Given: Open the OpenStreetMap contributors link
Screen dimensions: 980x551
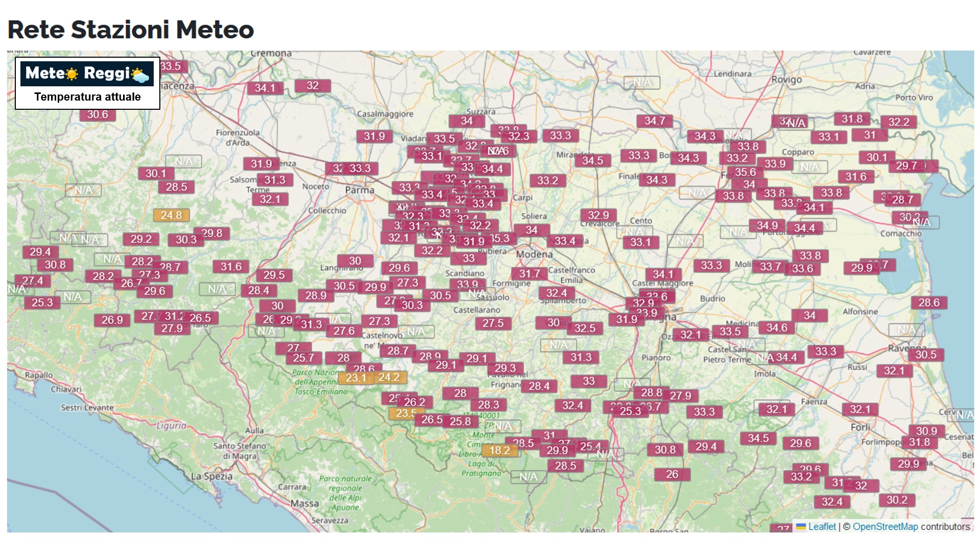Looking at the screenshot, I should tap(885, 526).
